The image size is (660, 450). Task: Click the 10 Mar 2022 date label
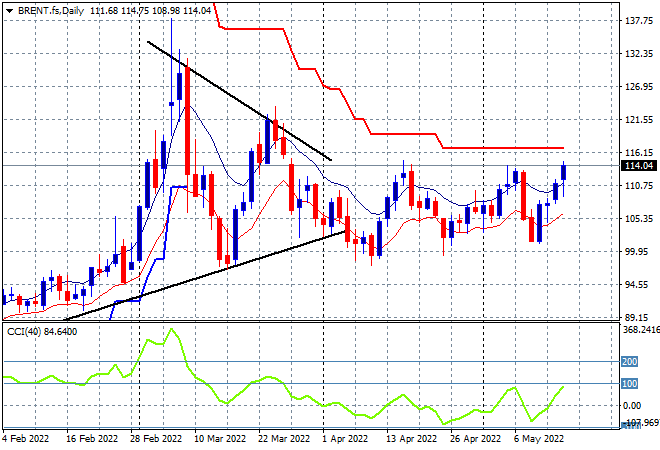click(220, 439)
